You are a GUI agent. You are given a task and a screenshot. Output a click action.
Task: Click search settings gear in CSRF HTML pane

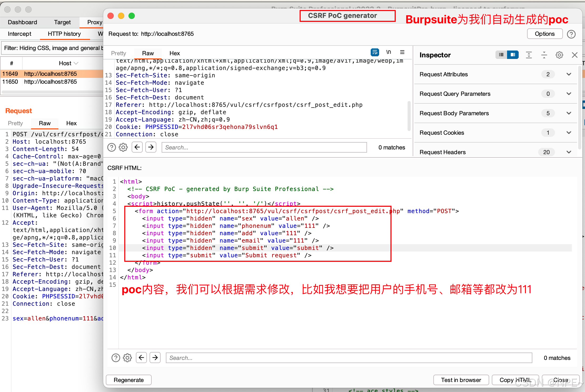(127, 358)
